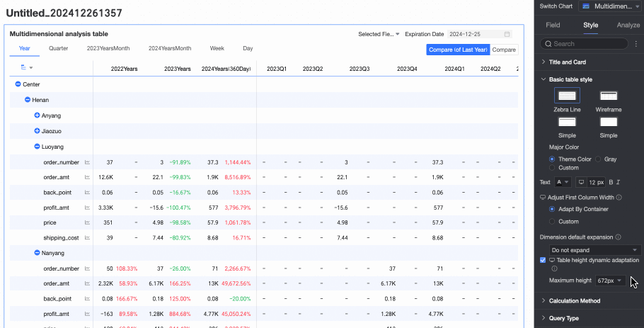Open the text color picker

tap(562, 182)
